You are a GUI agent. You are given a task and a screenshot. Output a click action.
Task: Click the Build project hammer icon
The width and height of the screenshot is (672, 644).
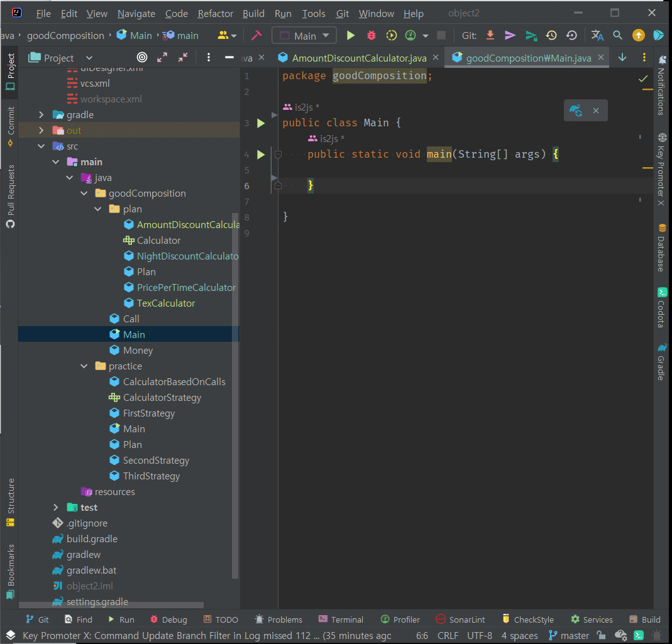tap(256, 36)
